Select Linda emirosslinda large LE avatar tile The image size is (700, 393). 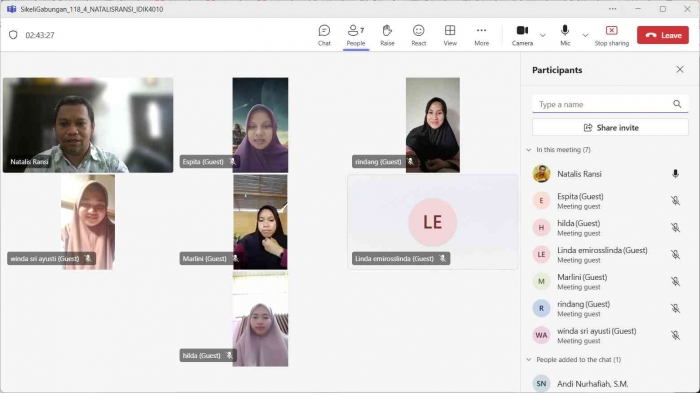(433, 222)
